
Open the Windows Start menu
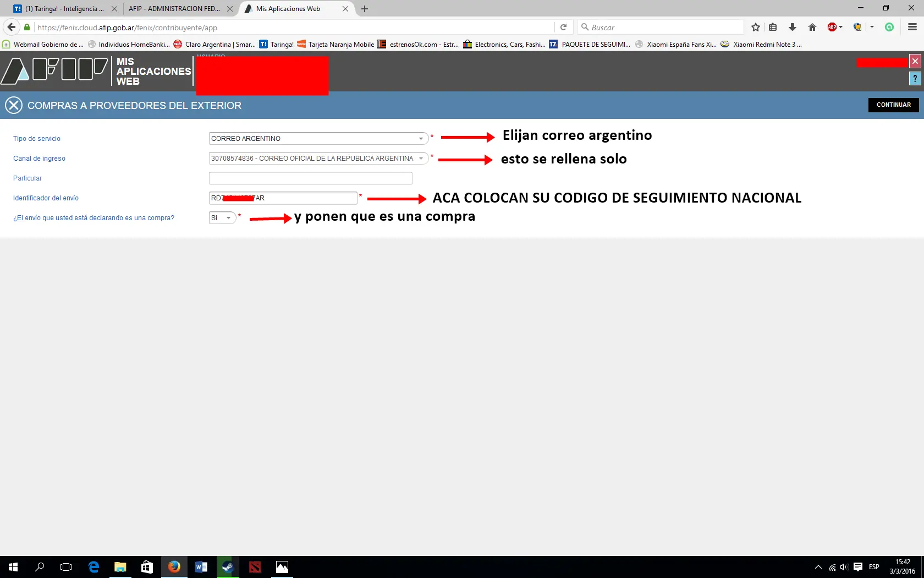point(13,567)
